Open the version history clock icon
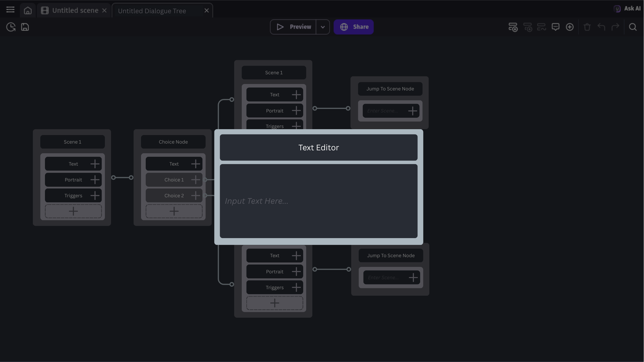The width and height of the screenshot is (644, 362). pyautogui.click(x=11, y=27)
